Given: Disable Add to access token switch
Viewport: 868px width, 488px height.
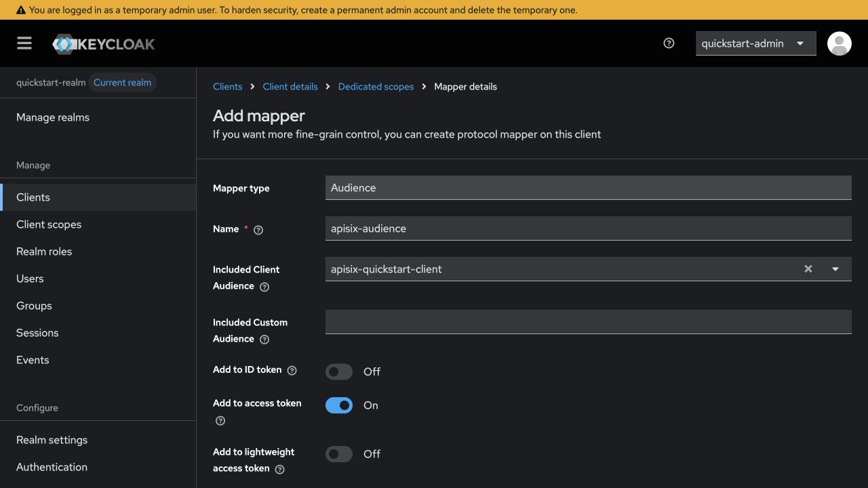Looking at the screenshot, I should coord(339,405).
